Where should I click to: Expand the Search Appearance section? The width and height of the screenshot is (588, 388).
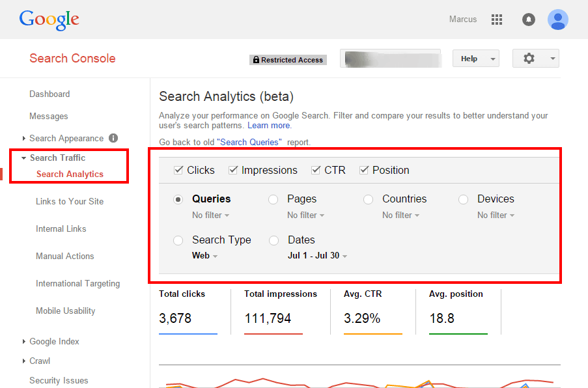(23, 138)
